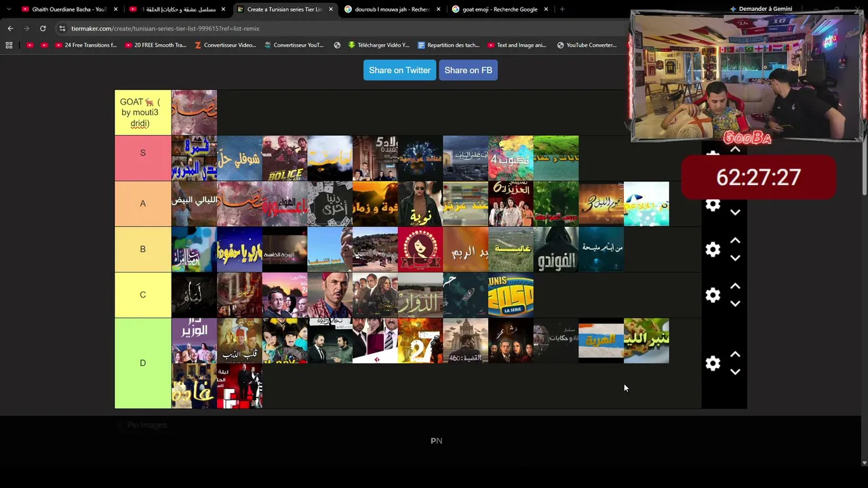
Task: Close the Ghaith Ouerdiane Bacha tab
Action: point(116,9)
